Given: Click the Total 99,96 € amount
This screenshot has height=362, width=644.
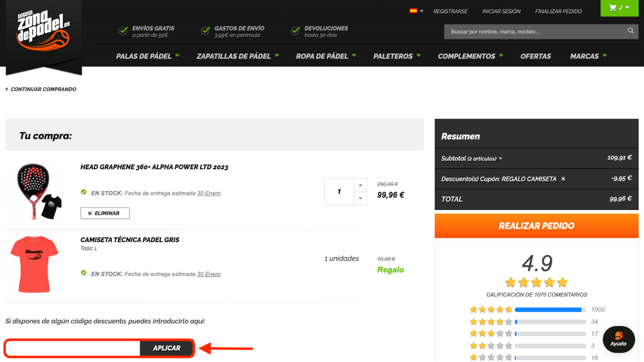Looking at the screenshot, I should click(620, 199).
